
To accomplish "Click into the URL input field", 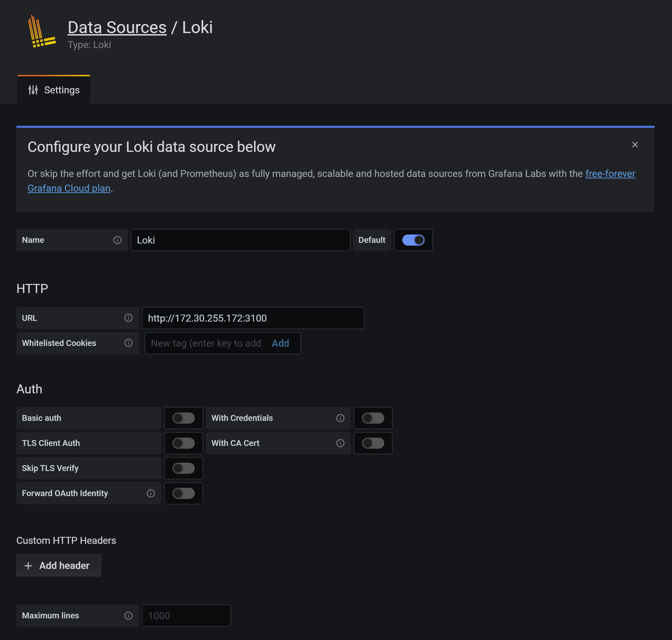I will (253, 318).
